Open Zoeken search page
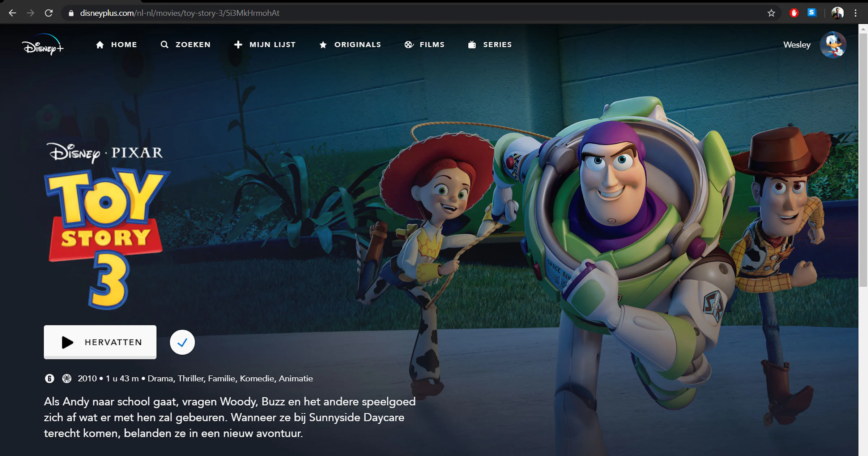Image resolution: width=868 pixels, height=456 pixels. pyautogui.click(x=186, y=45)
